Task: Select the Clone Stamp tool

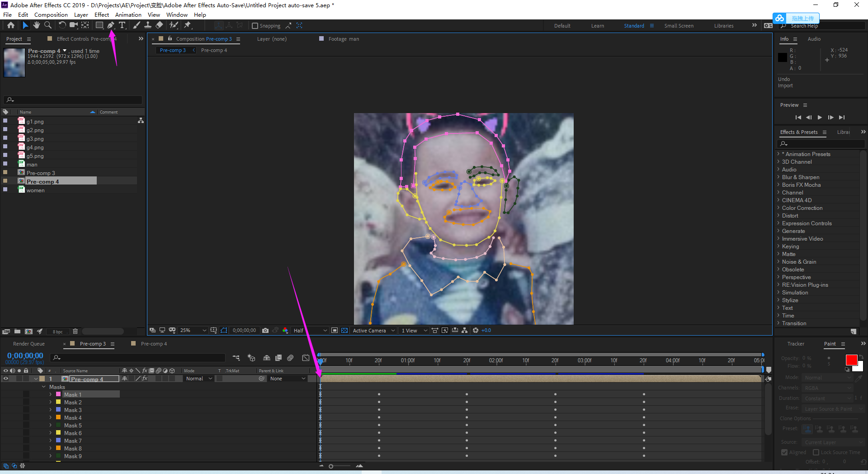Action: [148, 25]
